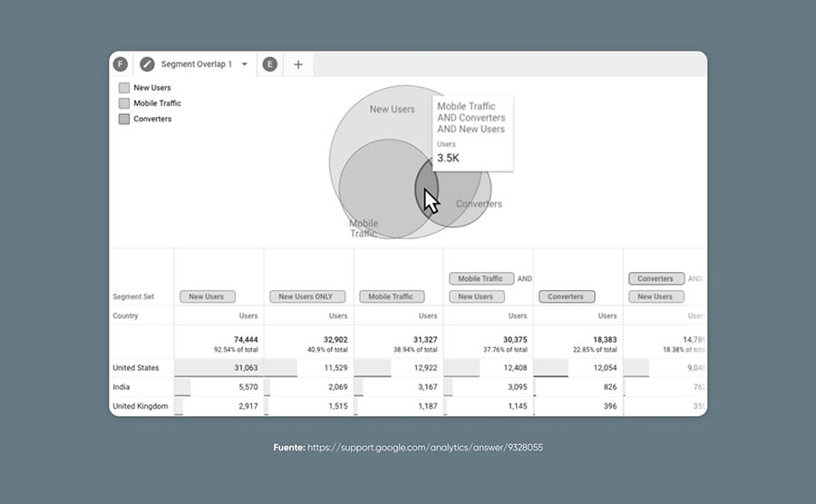Toggle the Mobile Traffic legend square
Screen dimensions: 816x504
click(x=124, y=103)
